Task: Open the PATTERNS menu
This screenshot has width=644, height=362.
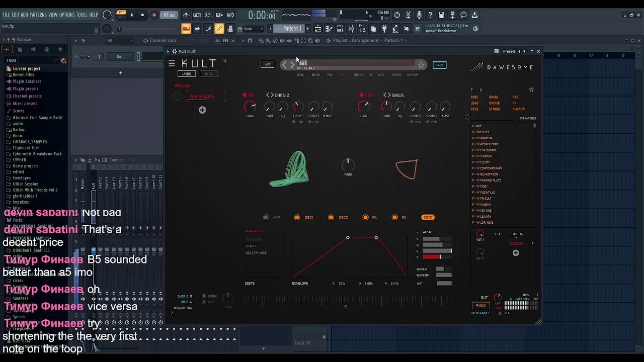Action: (x=38, y=15)
